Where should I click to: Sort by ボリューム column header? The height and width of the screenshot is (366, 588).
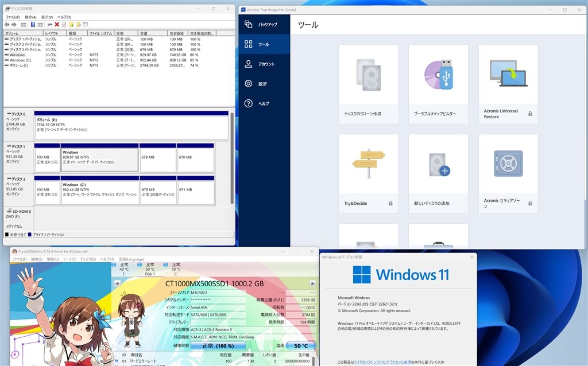coord(23,33)
